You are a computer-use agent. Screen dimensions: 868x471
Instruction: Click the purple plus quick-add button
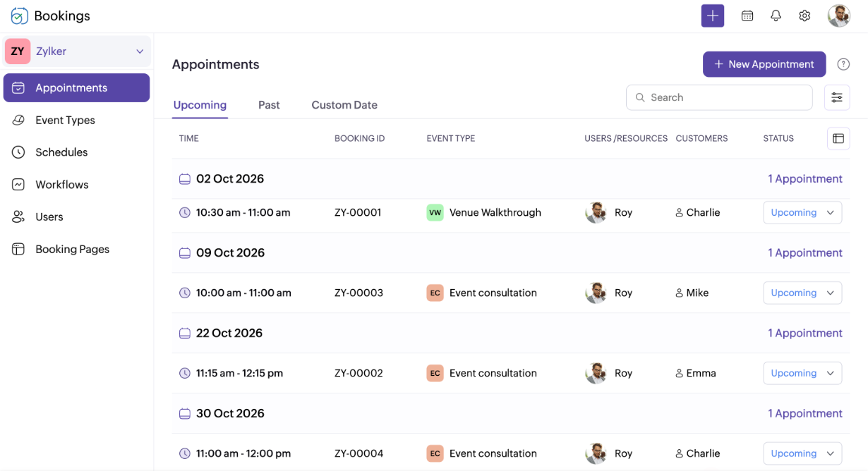tap(713, 16)
